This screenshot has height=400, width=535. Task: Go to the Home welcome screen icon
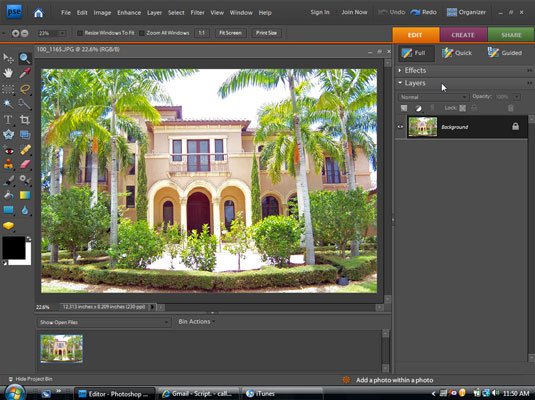[39, 13]
